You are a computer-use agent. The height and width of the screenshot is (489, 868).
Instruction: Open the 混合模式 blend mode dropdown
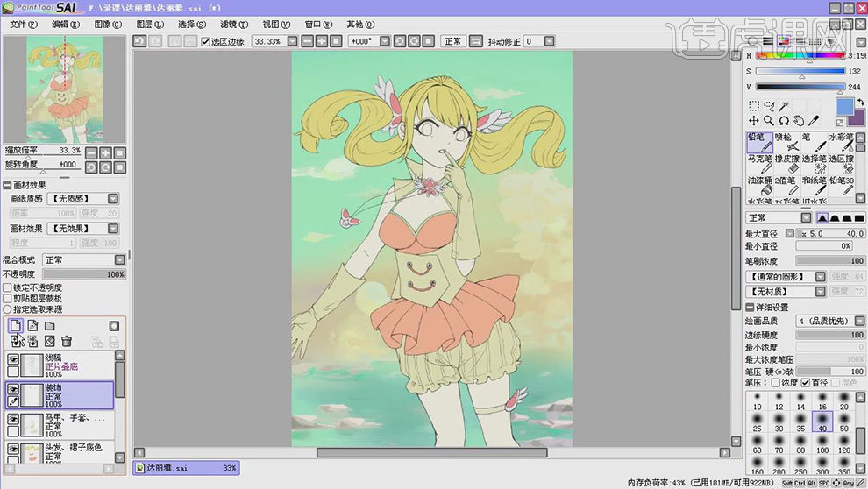[x=119, y=260]
